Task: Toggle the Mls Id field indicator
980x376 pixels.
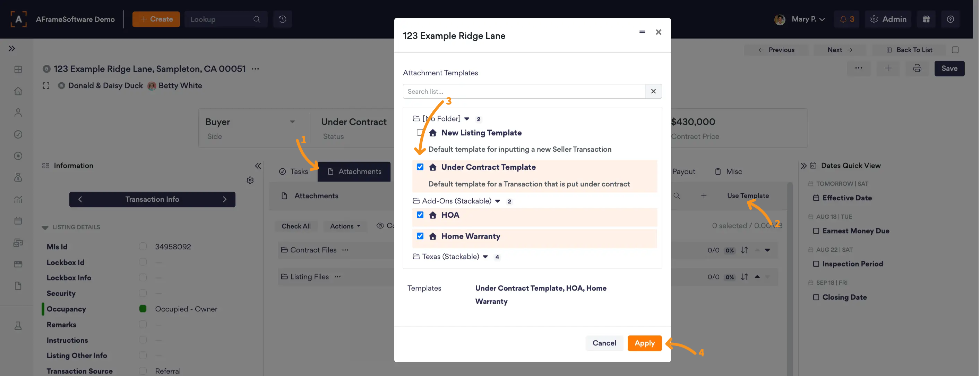Action: (143, 247)
